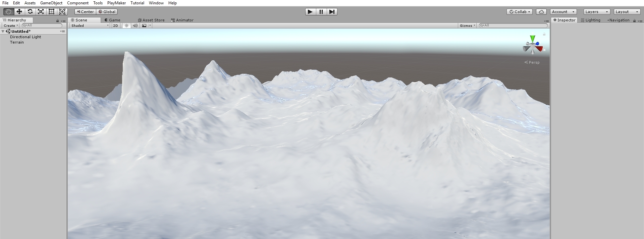The width and height of the screenshot is (644, 239).
Task: Click the Center pivot button
Action: pos(85,12)
